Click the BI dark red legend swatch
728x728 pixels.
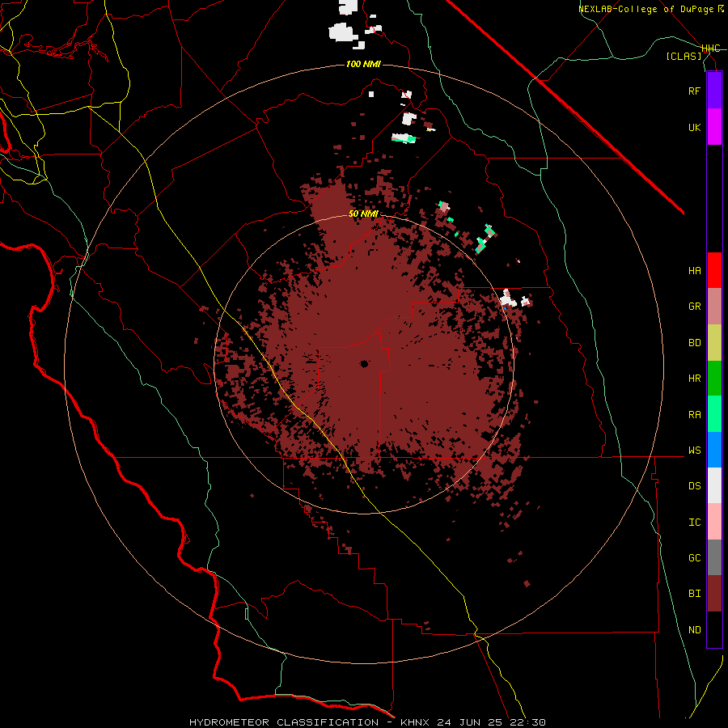(714, 594)
